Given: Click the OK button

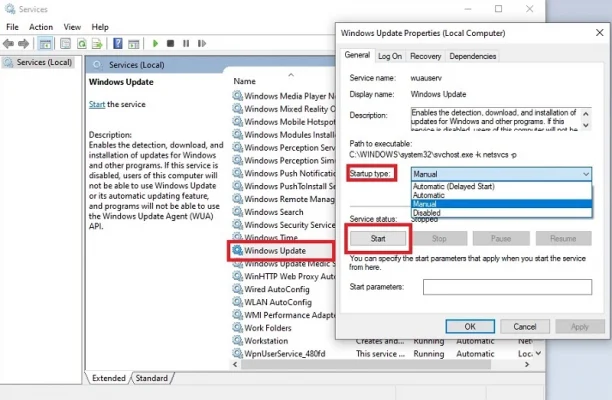Looking at the screenshot, I should (469, 326).
